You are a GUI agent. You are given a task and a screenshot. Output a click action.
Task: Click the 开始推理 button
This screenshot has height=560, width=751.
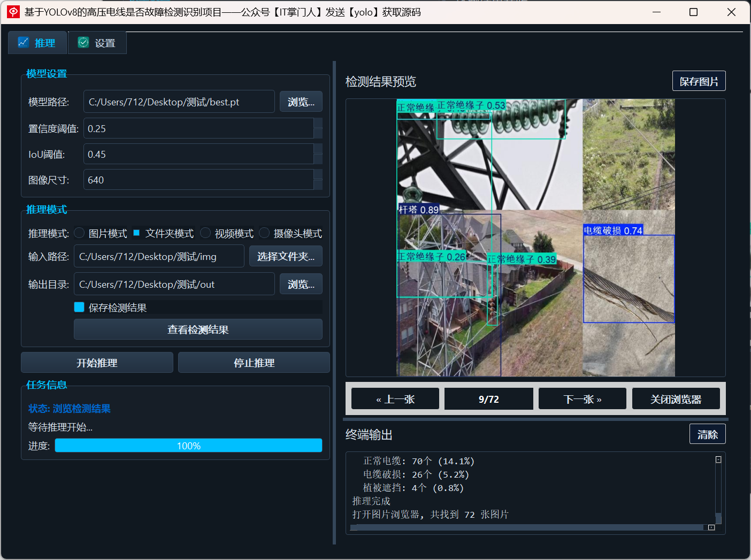click(x=97, y=362)
